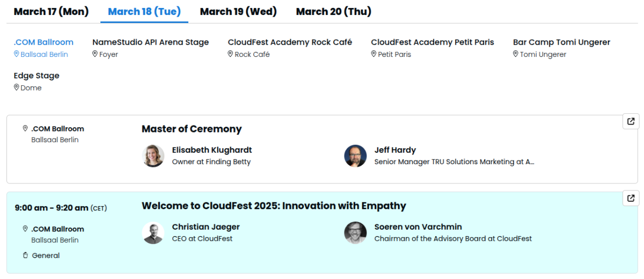Switch to March 17 (Mon) tab
Viewport: 644px width, 279px height.
[51, 12]
